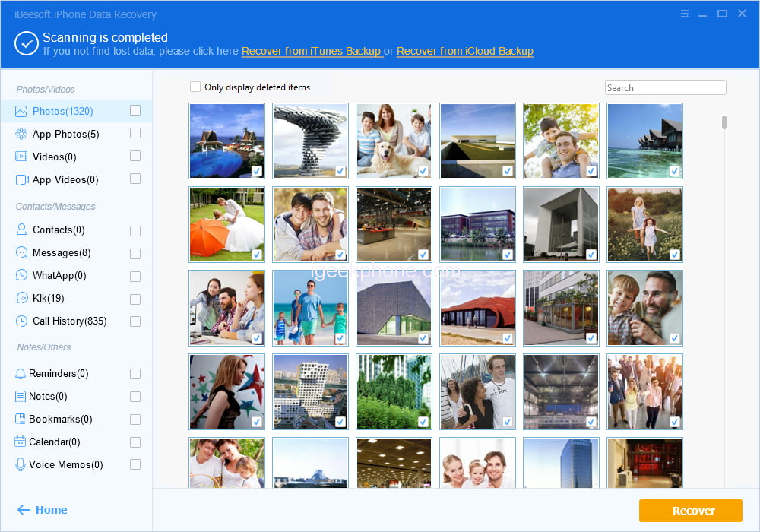The width and height of the screenshot is (760, 532).
Task: Click the Reminders bell icon
Action: point(21,374)
